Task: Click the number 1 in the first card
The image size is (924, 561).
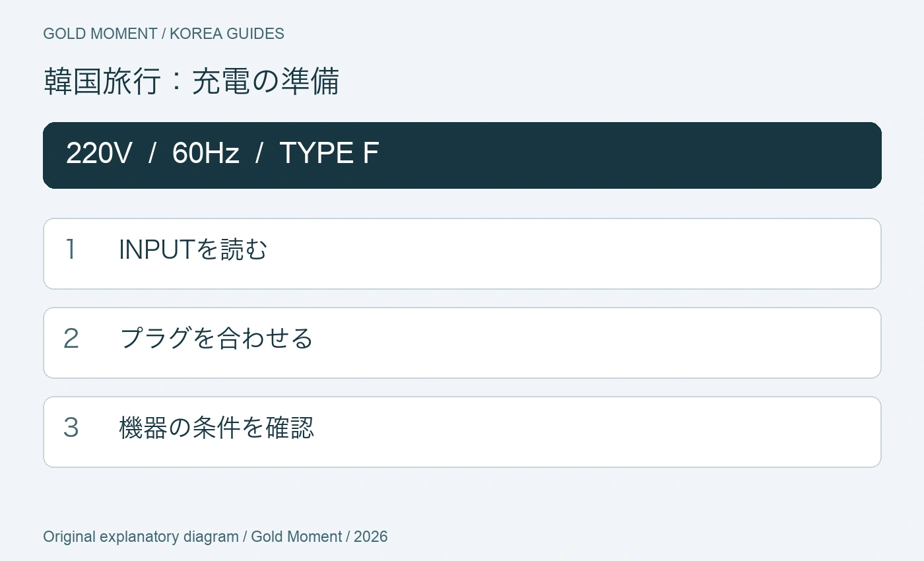Action: tap(71, 249)
